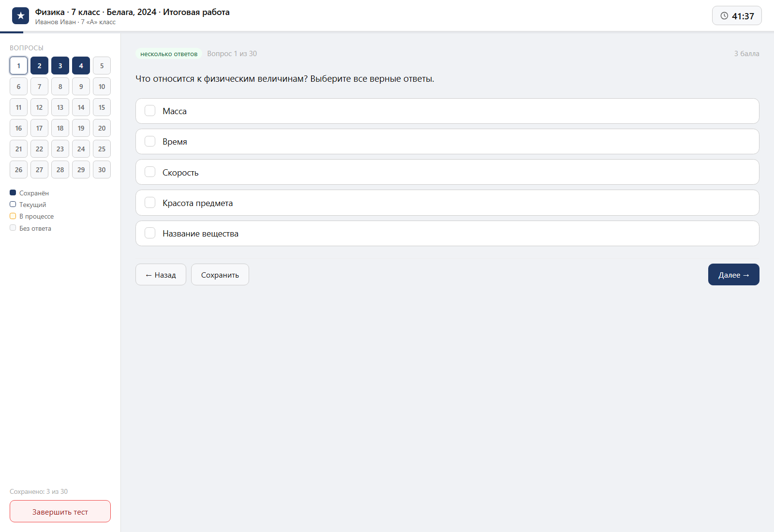Screen dimensions: 774x532
Task: Check the Время answer checkbox
Action: [x=150, y=141]
